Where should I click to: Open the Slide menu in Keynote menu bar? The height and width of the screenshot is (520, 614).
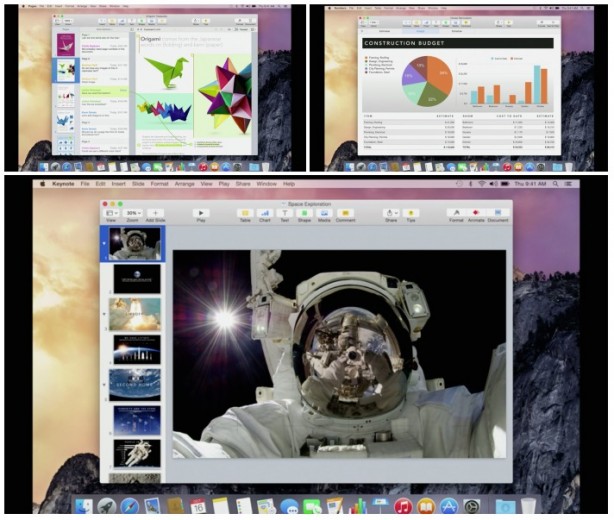click(138, 184)
